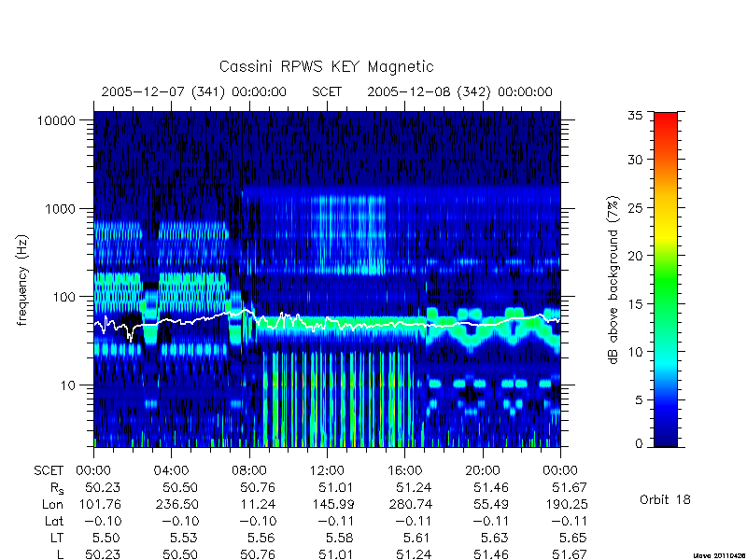Click the 10 tick on the colorbar
This screenshot has width=747, height=560.
[x=635, y=352]
